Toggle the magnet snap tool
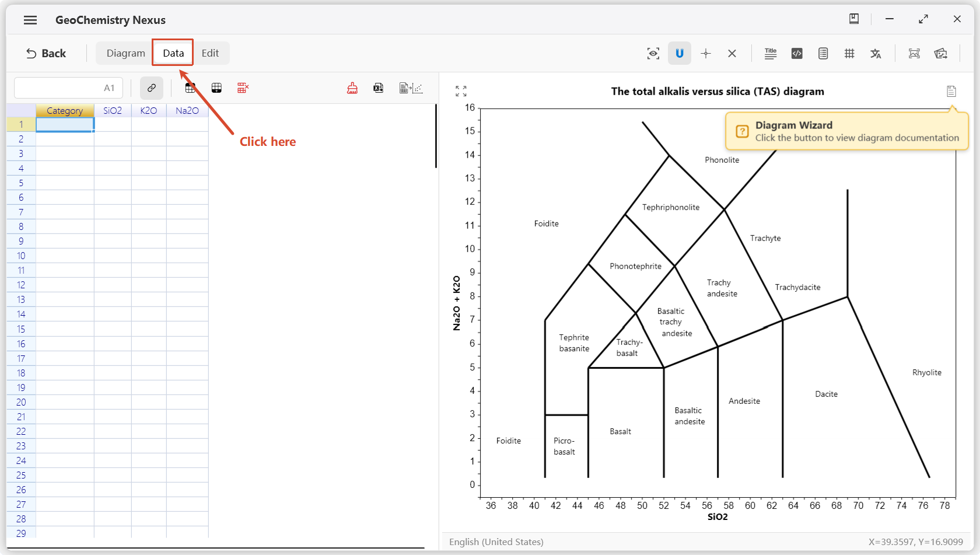Image resolution: width=980 pixels, height=555 pixels. pyautogui.click(x=680, y=53)
